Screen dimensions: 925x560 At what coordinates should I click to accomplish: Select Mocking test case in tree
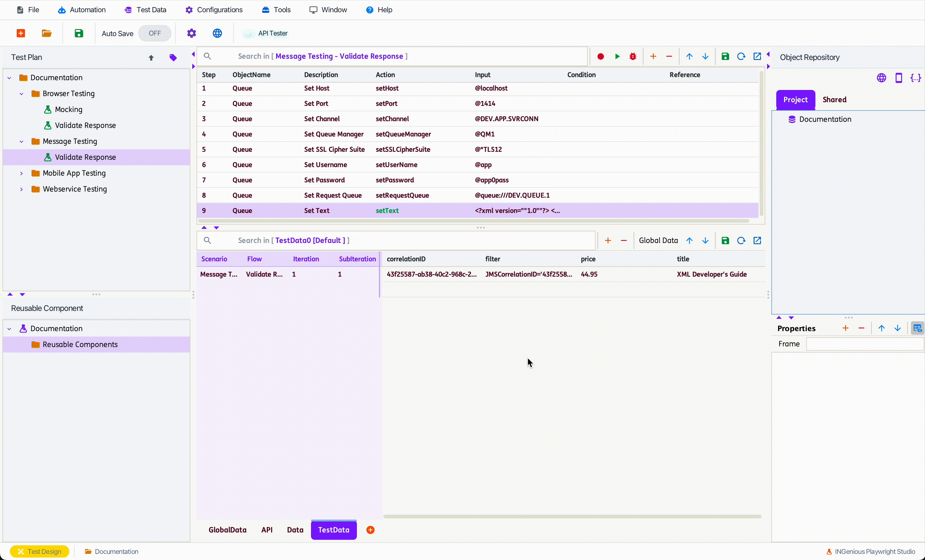pos(68,109)
